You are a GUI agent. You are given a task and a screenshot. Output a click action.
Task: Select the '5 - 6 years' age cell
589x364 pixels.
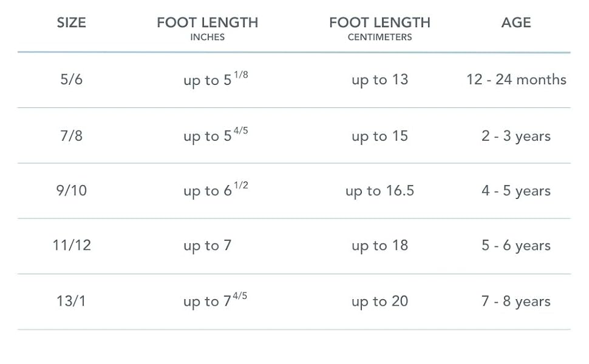point(516,246)
